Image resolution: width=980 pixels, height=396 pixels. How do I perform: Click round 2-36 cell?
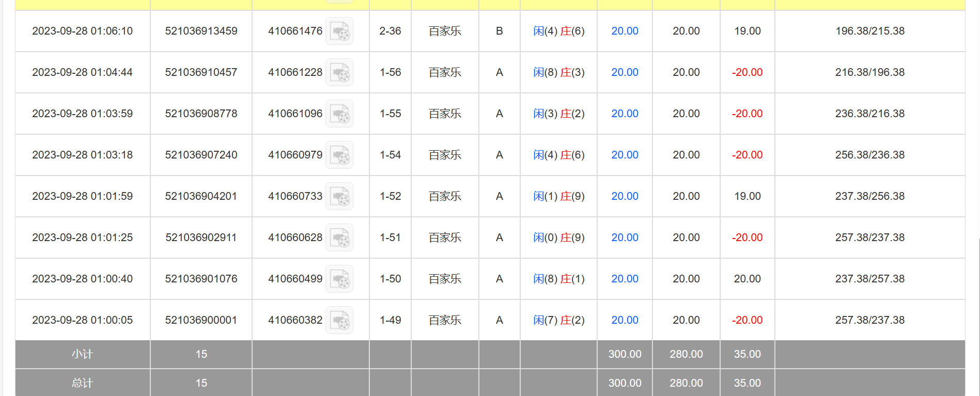coord(390,31)
